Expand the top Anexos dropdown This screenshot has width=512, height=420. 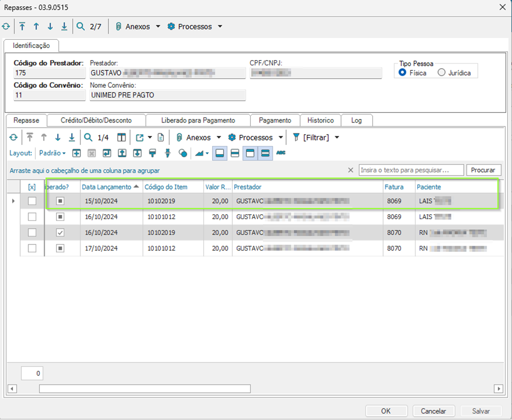pos(158,27)
